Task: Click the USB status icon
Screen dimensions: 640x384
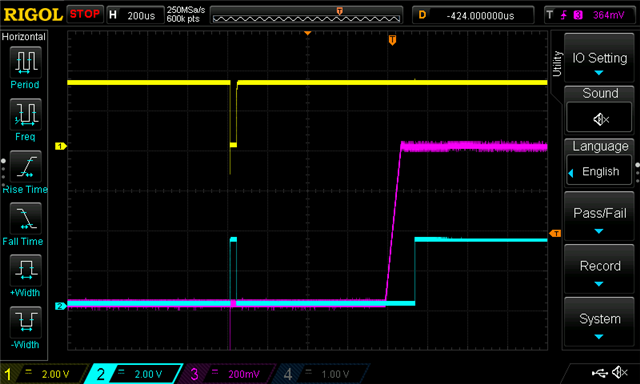Action: click(x=599, y=373)
